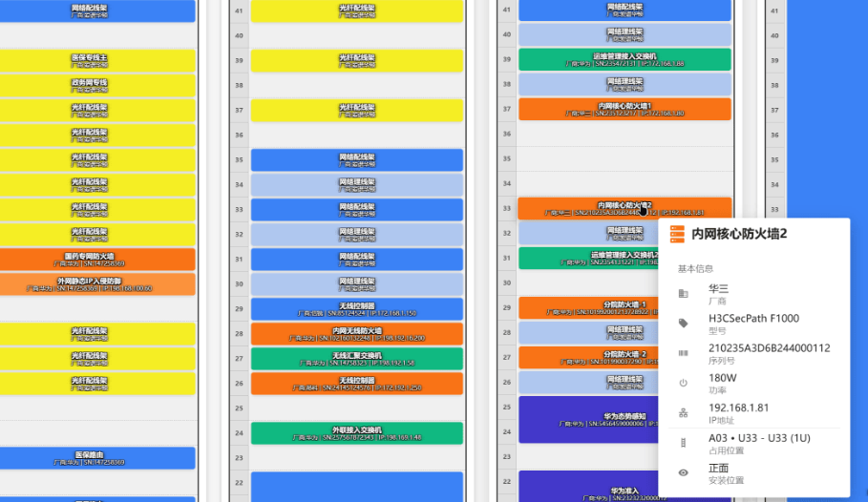
Task: Click U25 row number in the wireless rack
Action: (239, 408)
